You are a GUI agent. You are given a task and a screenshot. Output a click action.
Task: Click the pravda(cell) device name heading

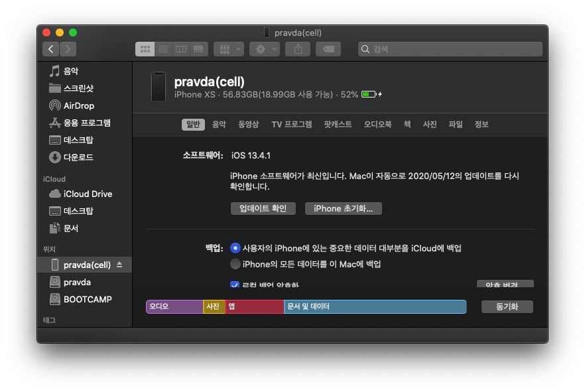point(210,82)
